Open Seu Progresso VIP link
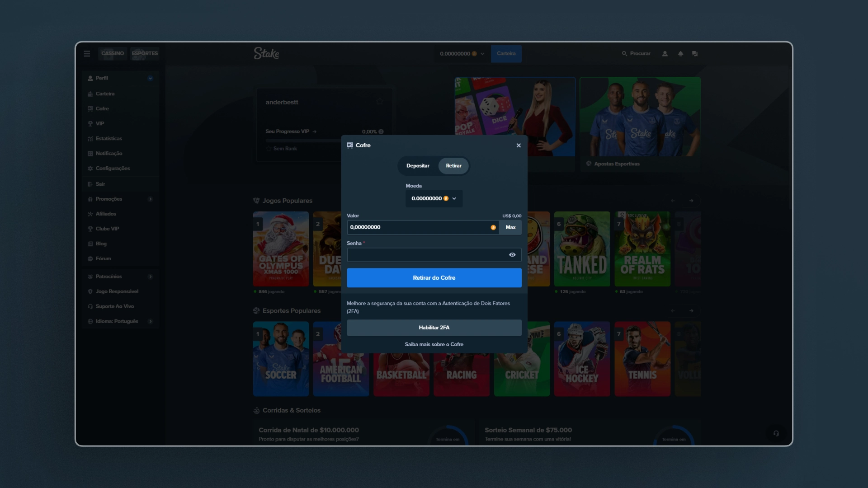 291,131
